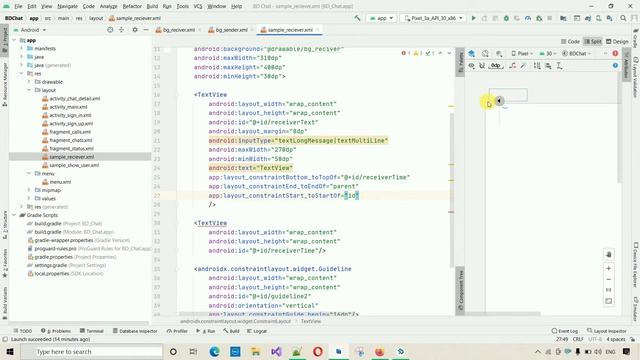Open the Refactor menu
640x360 pixels.
tap(132, 6)
